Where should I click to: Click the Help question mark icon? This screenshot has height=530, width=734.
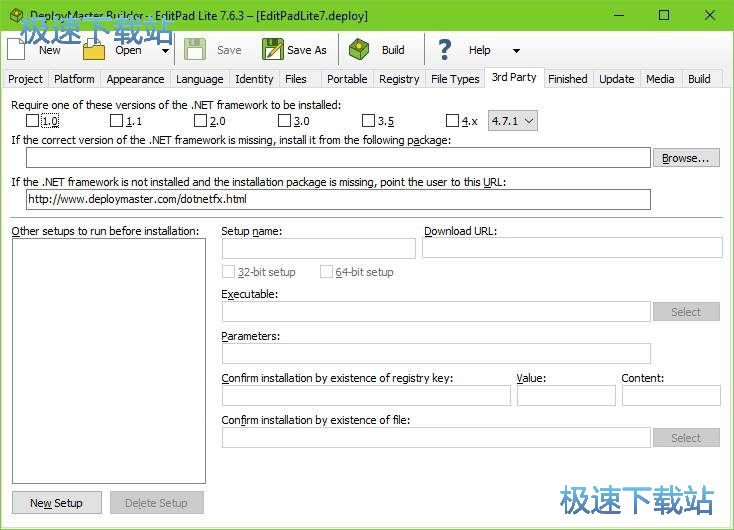click(444, 50)
